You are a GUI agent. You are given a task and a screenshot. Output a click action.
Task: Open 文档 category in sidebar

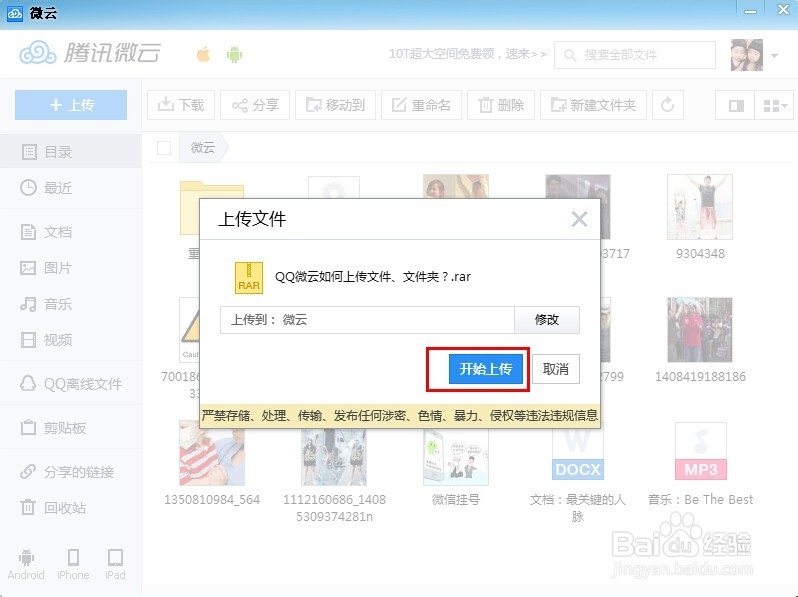tap(71, 232)
